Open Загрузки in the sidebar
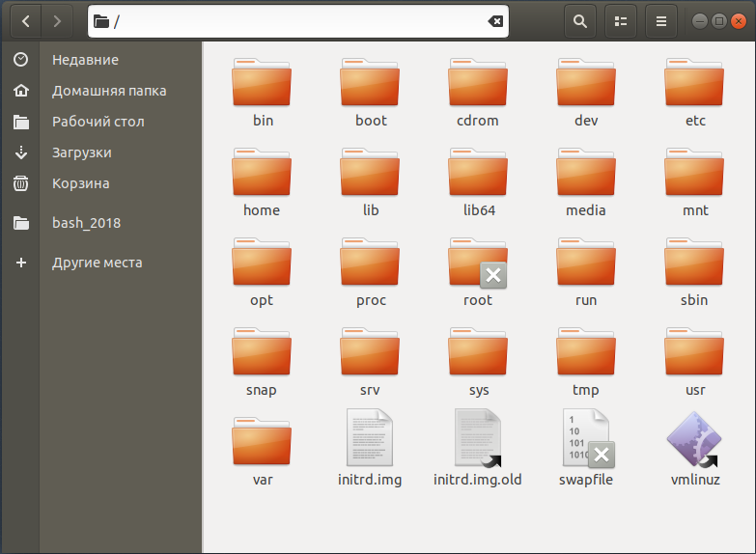This screenshot has height=554, width=756. pyautogui.click(x=81, y=152)
